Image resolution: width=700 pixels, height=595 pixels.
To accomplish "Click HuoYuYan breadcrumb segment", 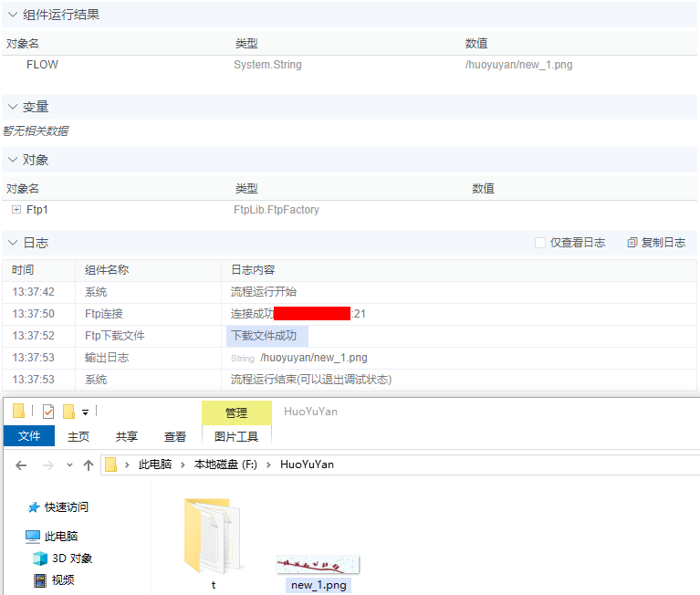I will 308,465.
